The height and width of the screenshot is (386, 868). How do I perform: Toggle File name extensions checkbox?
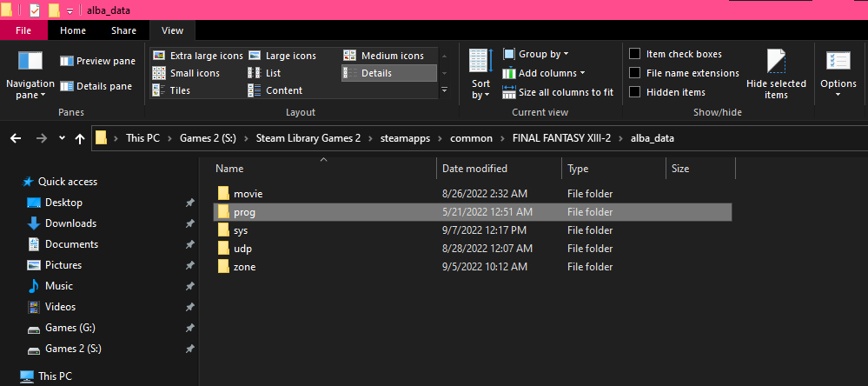[x=635, y=73]
